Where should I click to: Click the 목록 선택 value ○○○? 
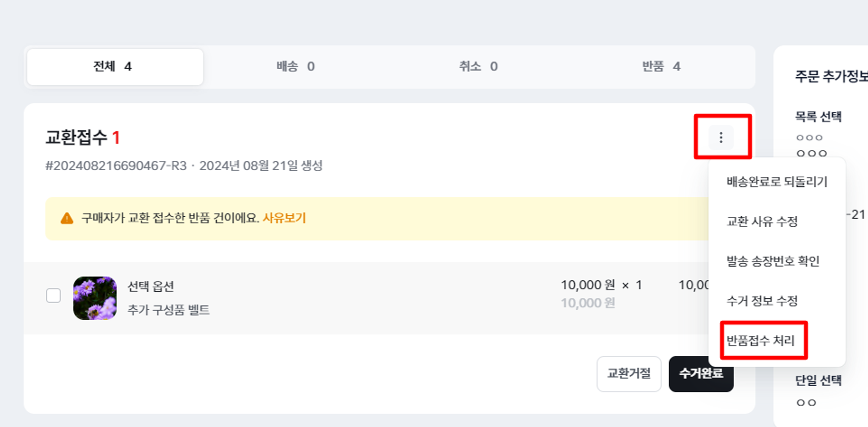[x=809, y=138]
